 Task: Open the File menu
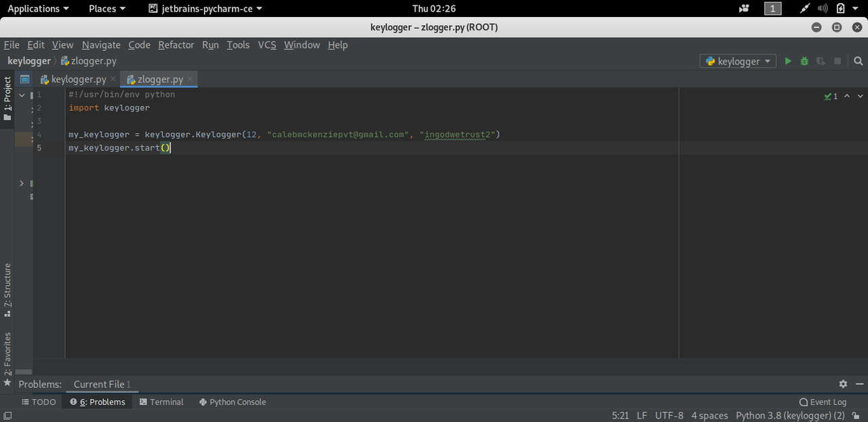click(12, 45)
